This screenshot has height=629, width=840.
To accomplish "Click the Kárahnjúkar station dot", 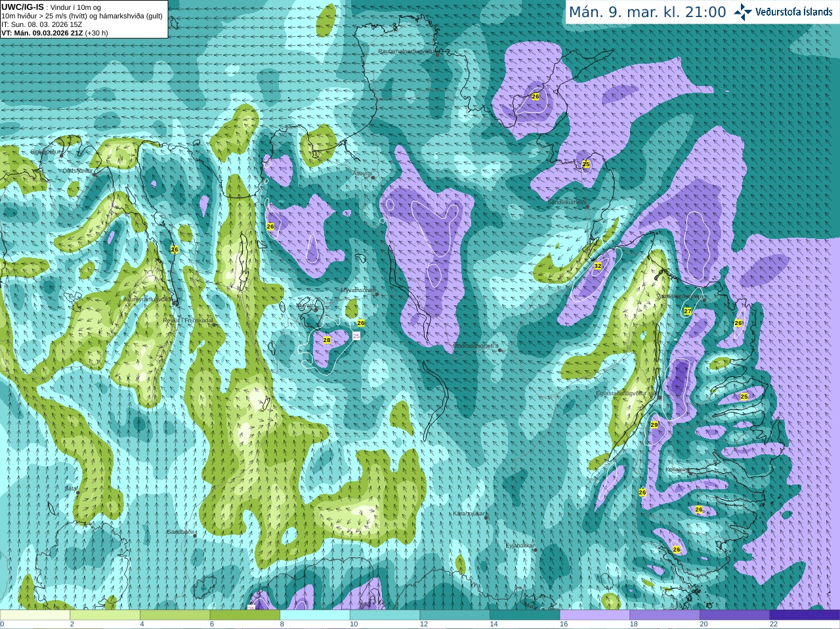I will click(486, 517).
